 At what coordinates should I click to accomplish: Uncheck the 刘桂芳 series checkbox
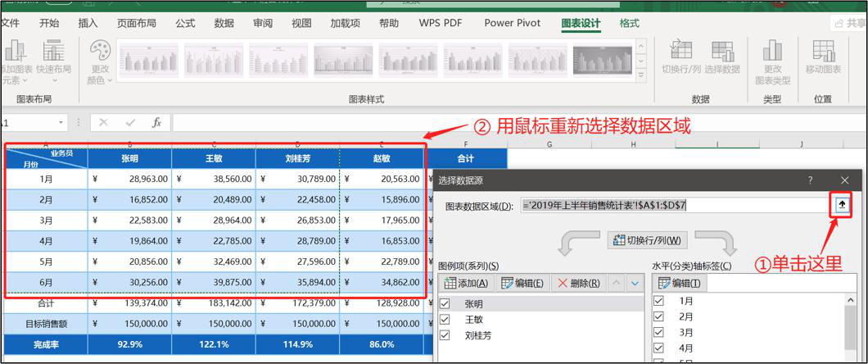445,335
